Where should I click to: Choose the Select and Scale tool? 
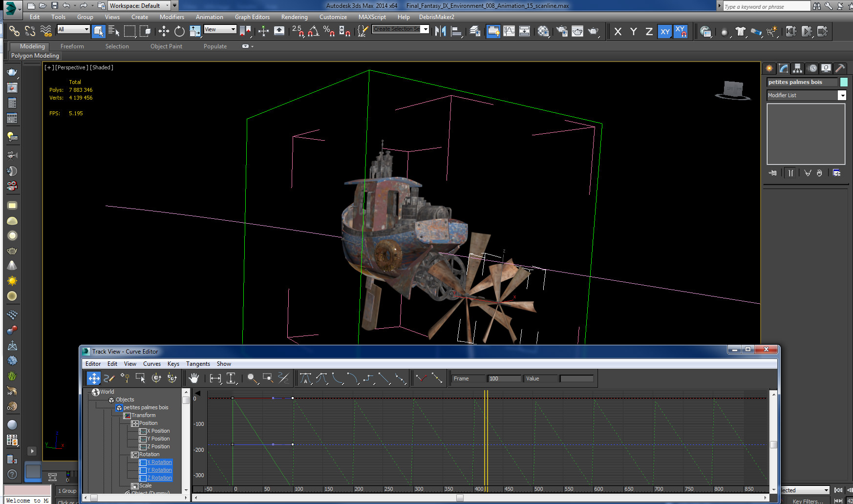tap(195, 31)
